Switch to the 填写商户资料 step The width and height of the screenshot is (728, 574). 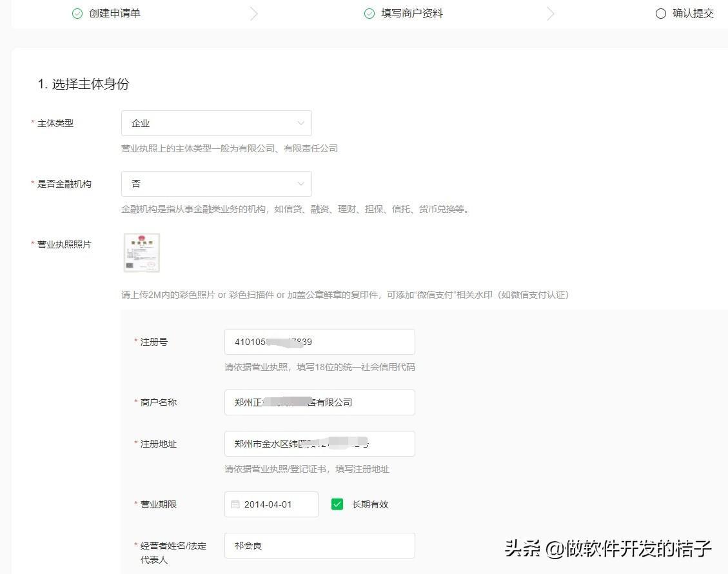pos(411,14)
